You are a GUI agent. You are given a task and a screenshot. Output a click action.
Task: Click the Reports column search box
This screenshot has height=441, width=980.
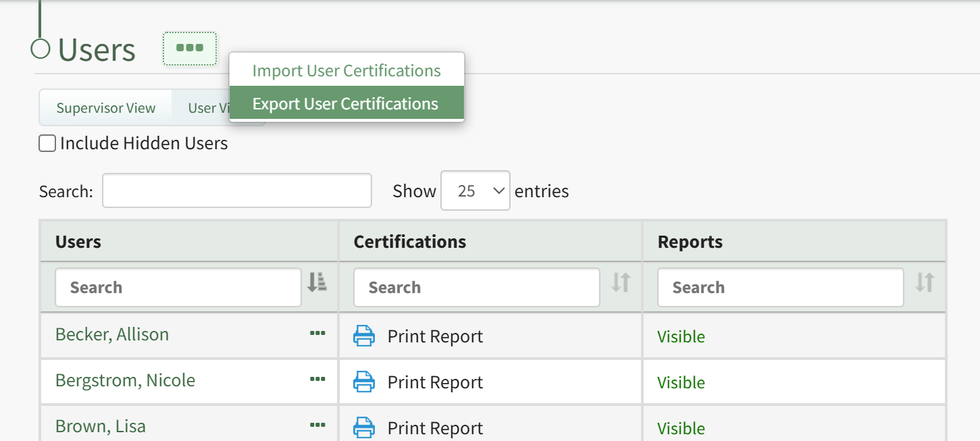pyautogui.click(x=781, y=288)
